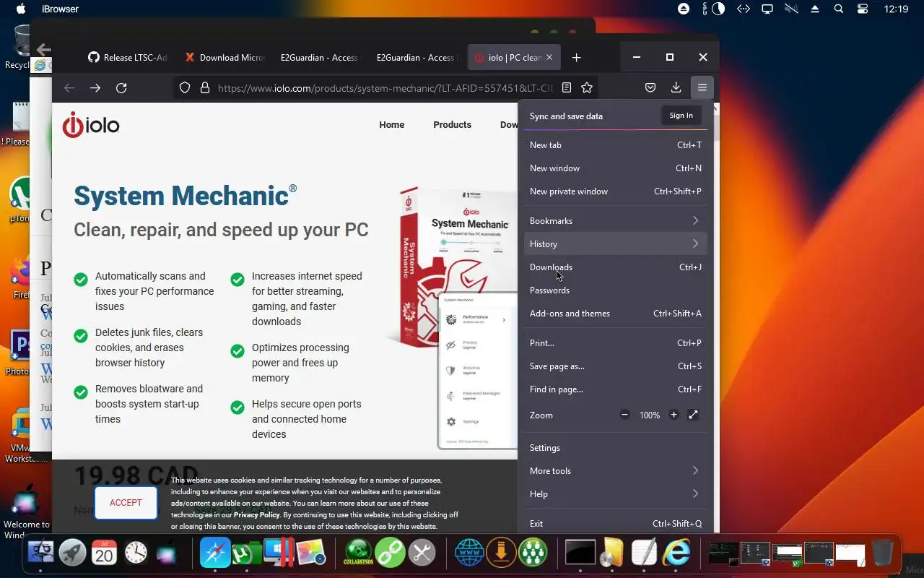The height and width of the screenshot is (578, 924).
Task: Go forward with the browser arrow
Action: pos(95,87)
